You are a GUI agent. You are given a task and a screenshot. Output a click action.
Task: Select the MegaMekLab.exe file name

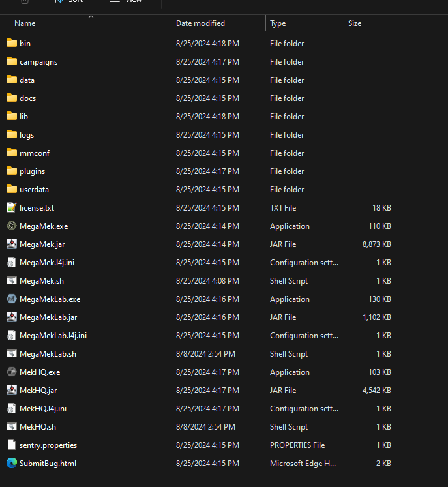(x=50, y=299)
